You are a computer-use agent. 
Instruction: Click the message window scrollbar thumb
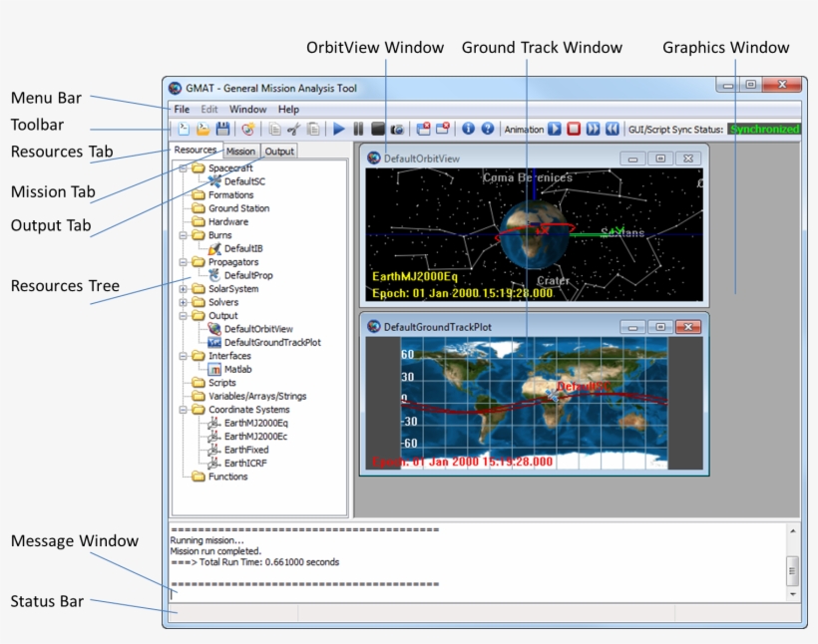tap(792, 571)
